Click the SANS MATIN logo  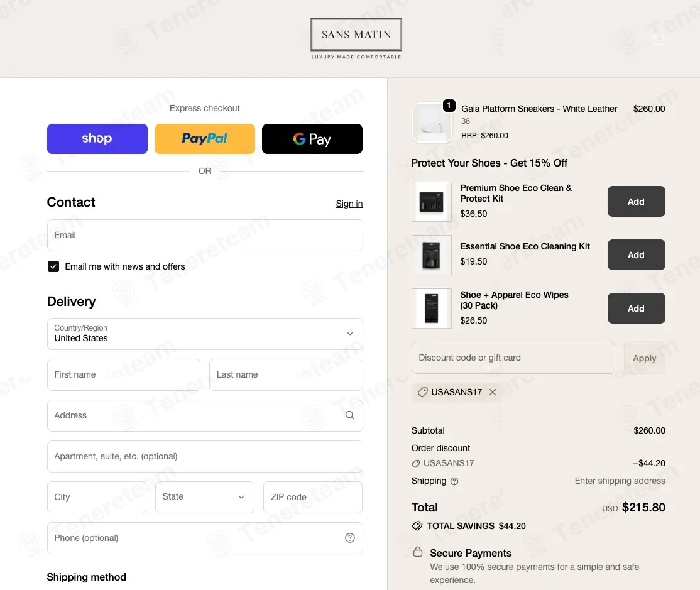[x=356, y=39]
